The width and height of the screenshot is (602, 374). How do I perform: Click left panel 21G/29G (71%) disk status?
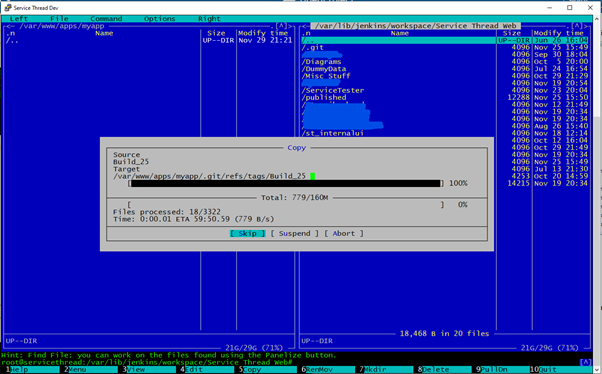[254, 348]
